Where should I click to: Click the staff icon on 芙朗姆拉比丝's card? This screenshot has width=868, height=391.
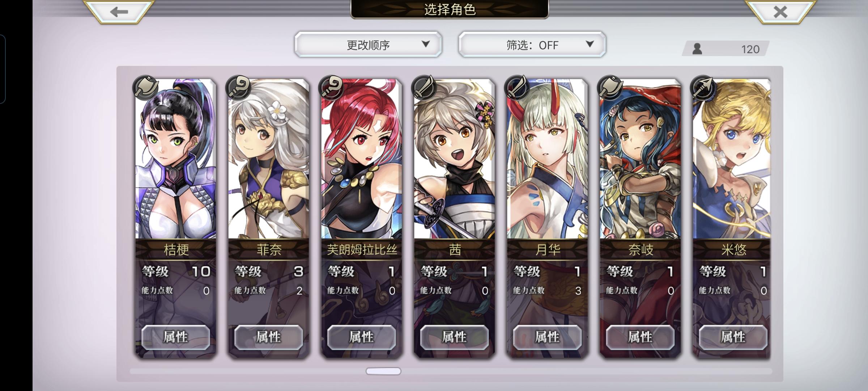(x=332, y=87)
